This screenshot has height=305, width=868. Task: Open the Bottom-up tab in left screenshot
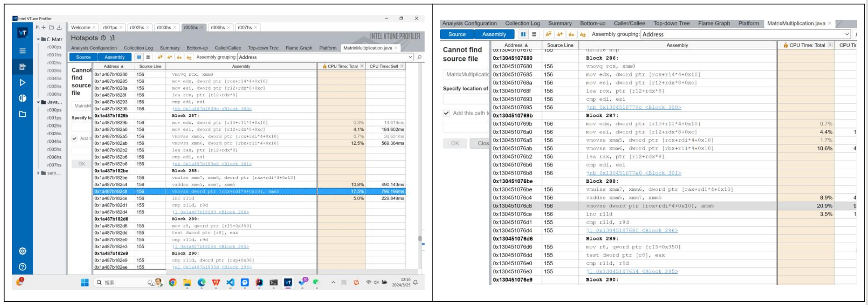click(197, 48)
